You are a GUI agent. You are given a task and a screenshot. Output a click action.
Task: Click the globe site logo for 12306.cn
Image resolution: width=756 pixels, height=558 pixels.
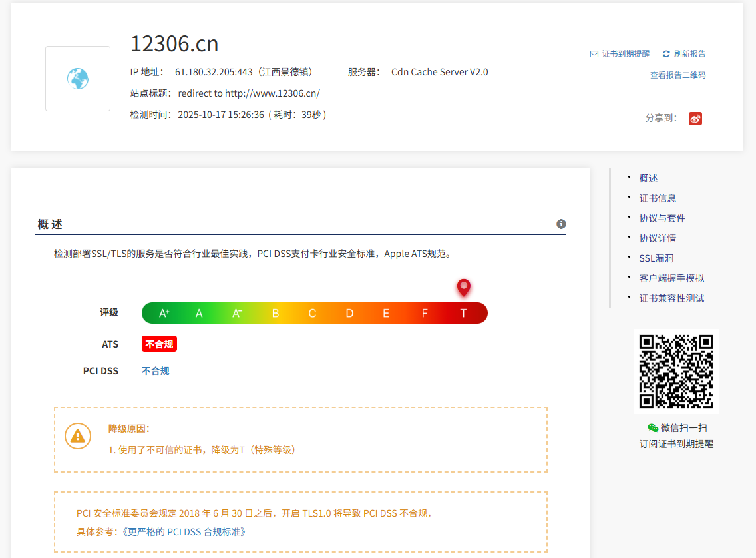77,79
